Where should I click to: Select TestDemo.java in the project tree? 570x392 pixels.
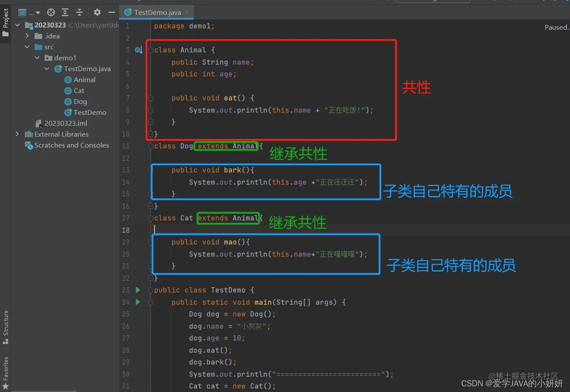coord(87,69)
